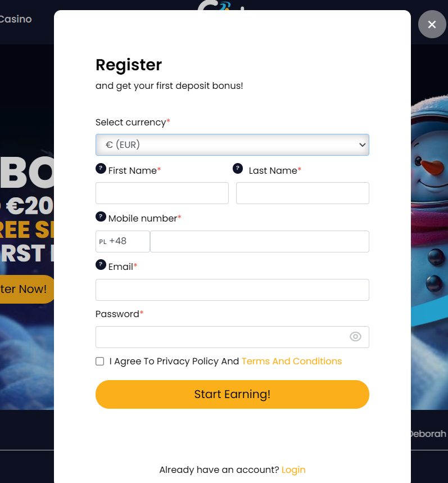Open the Terms And Conditions link
Viewport: 448px width, 483px height.
coord(292,361)
